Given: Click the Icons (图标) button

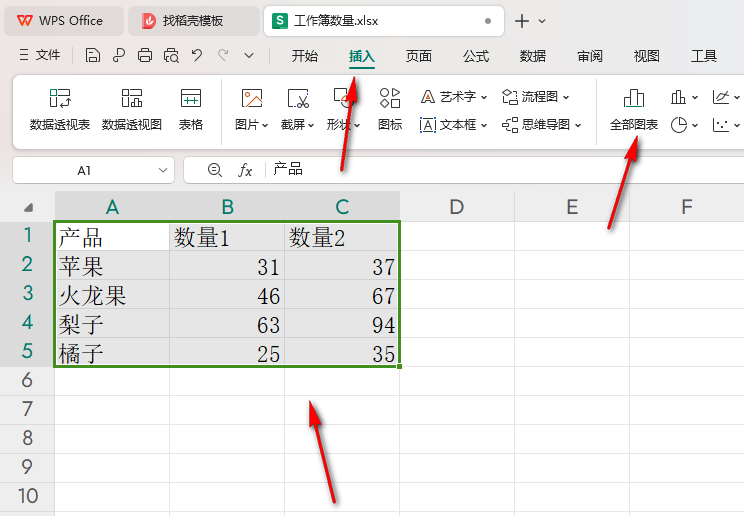Looking at the screenshot, I should pyautogui.click(x=390, y=110).
